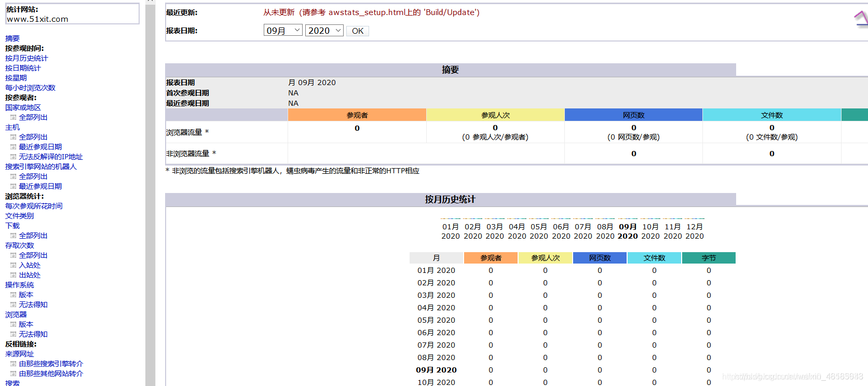Open the 每次参观所花时间 link
This screenshot has width=868, height=386.
pos(34,206)
